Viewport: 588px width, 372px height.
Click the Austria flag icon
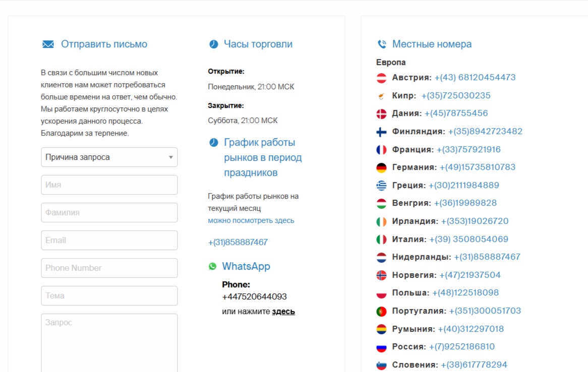(381, 77)
